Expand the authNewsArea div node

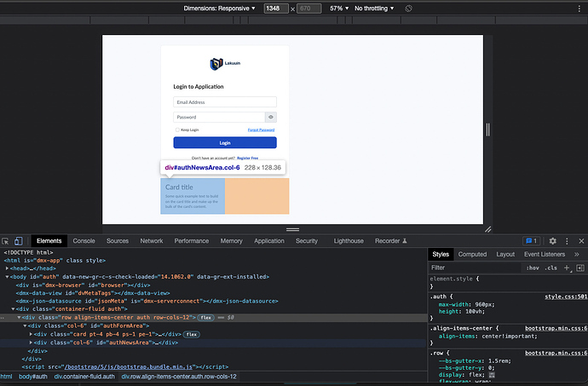31,343
